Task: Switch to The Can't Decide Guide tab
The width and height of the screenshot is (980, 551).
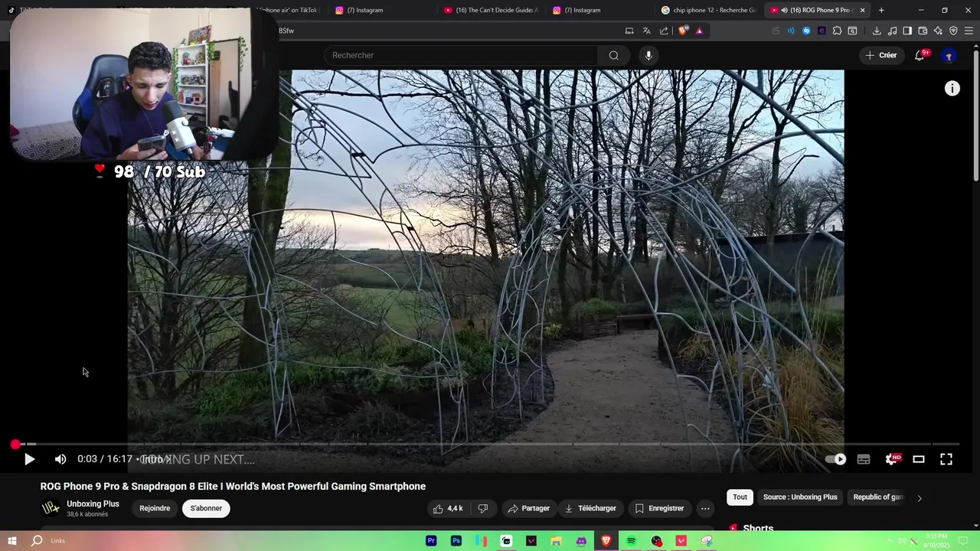Action: point(494,10)
